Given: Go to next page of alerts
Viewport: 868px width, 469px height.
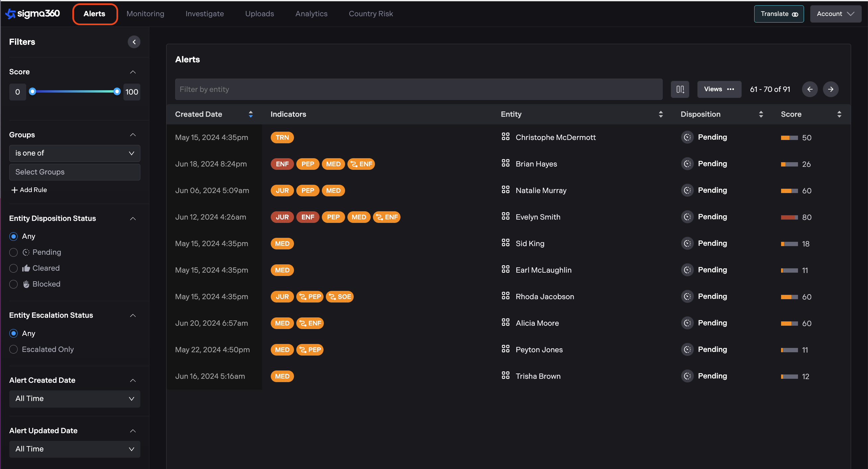Looking at the screenshot, I should point(830,89).
